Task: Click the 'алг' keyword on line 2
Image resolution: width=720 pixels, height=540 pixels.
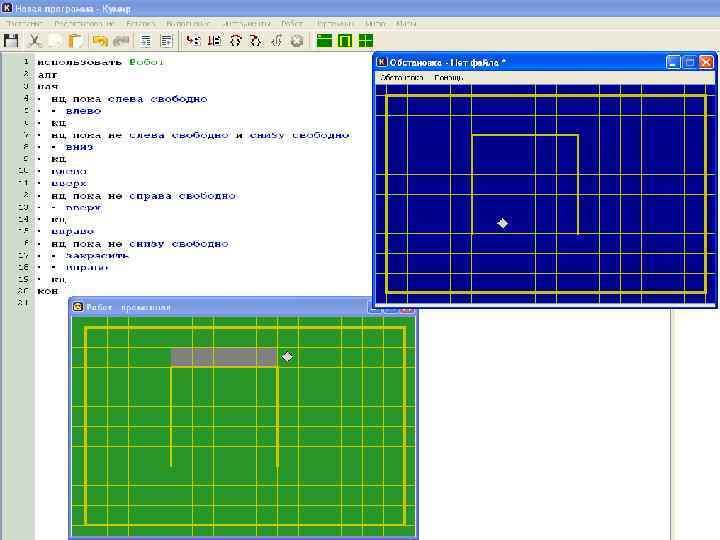Action: coord(47,74)
